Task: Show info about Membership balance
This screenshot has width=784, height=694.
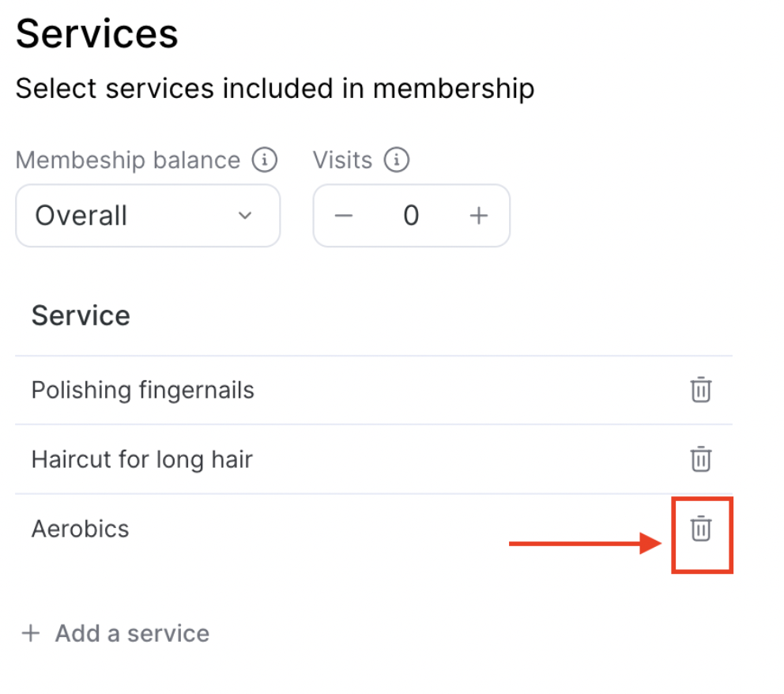Action: click(x=265, y=160)
